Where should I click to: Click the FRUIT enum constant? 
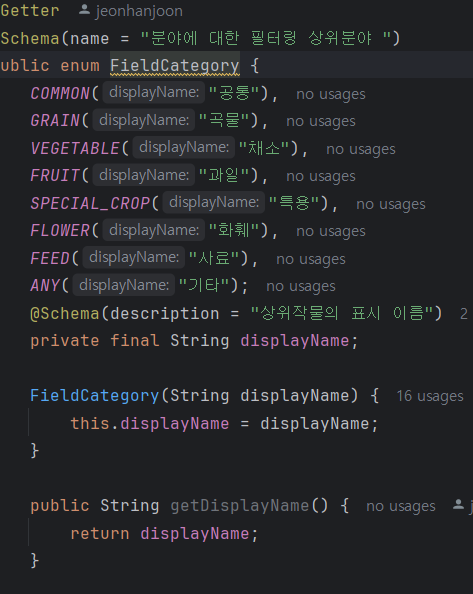55,175
